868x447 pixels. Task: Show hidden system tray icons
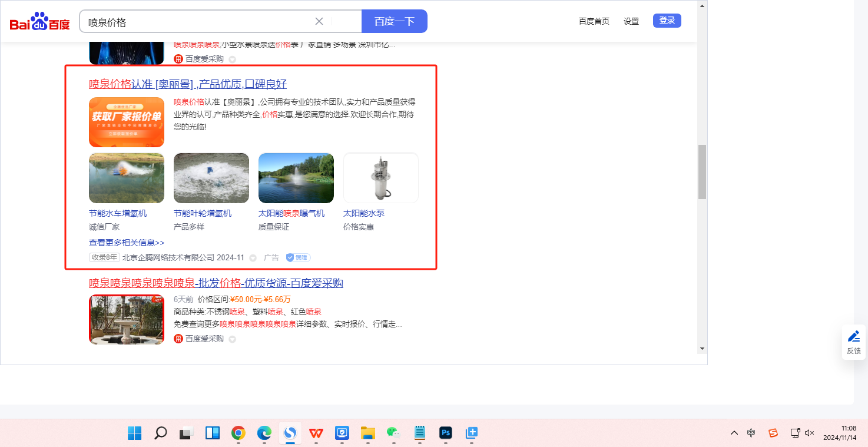pos(734,433)
